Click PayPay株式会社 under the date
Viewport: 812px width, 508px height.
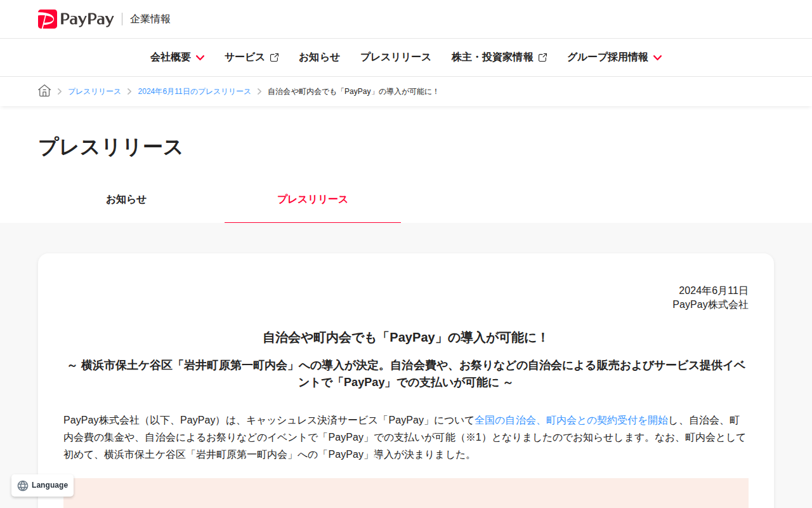[710, 305]
